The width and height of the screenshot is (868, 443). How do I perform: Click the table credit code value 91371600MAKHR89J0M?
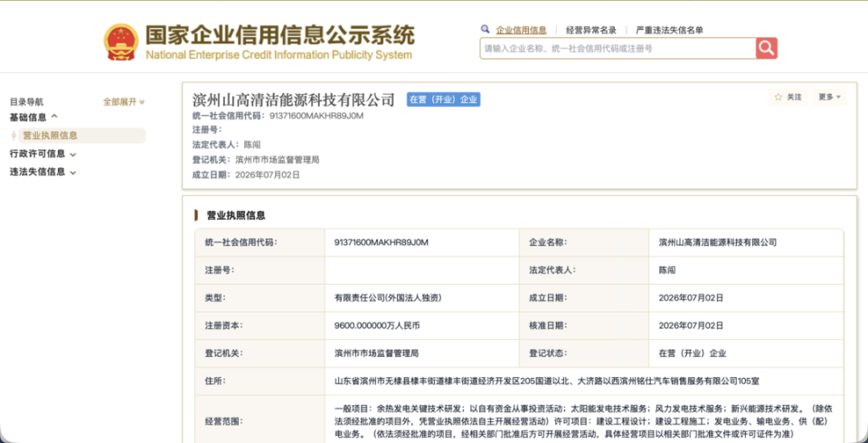(x=382, y=242)
